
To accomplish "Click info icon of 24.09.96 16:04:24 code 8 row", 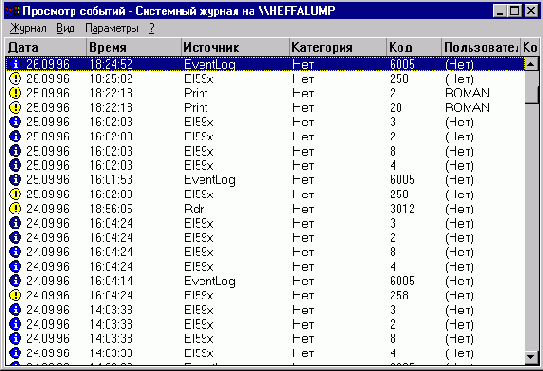I will 15,252.
